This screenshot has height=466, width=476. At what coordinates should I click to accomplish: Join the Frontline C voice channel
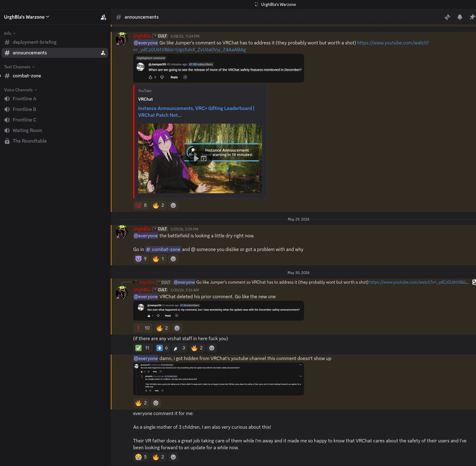[x=55, y=120]
